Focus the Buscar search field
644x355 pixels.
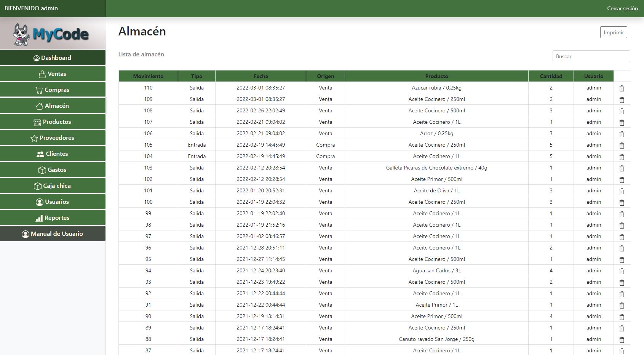(591, 56)
